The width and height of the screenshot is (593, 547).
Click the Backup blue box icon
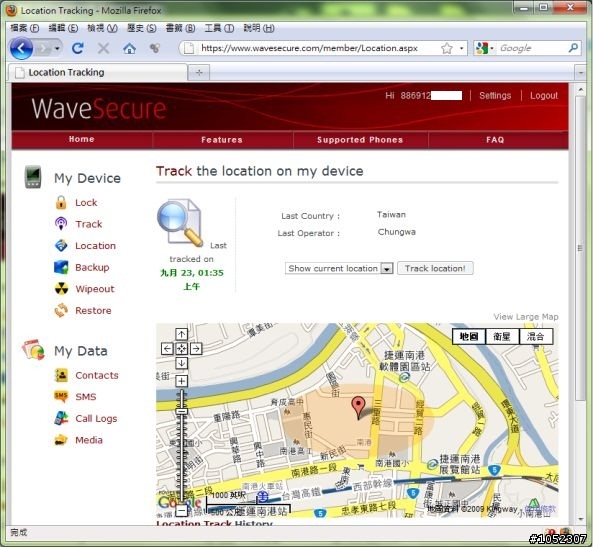[x=61, y=267]
